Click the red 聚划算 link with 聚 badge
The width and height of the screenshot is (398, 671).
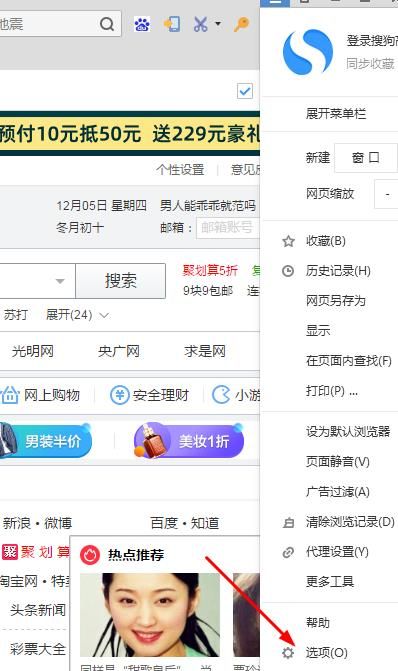[x=36, y=552]
